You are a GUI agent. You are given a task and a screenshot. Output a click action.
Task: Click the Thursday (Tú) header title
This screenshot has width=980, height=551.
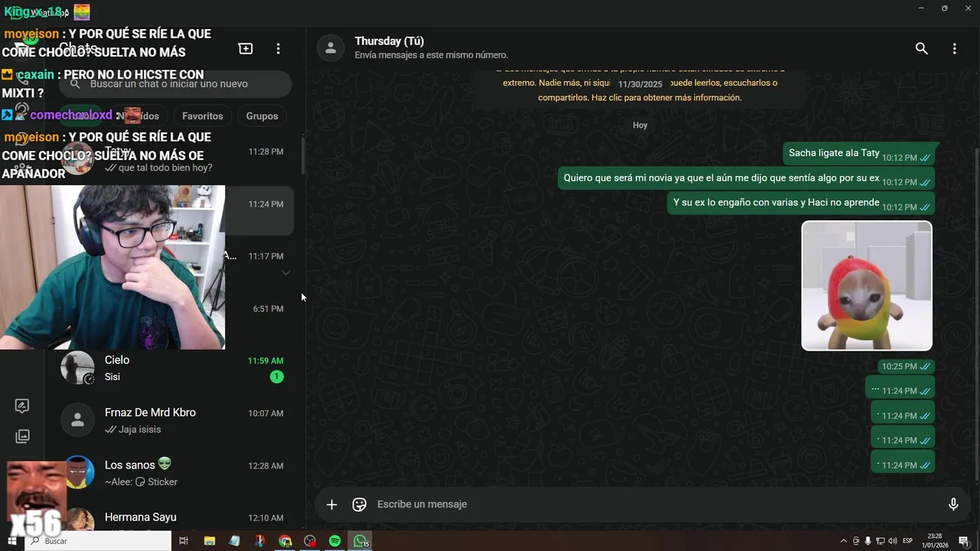click(x=390, y=41)
